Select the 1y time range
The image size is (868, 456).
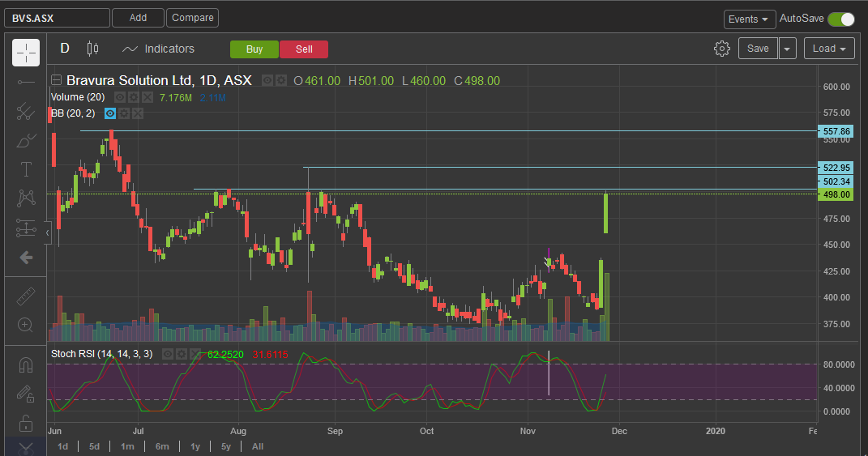click(195, 446)
